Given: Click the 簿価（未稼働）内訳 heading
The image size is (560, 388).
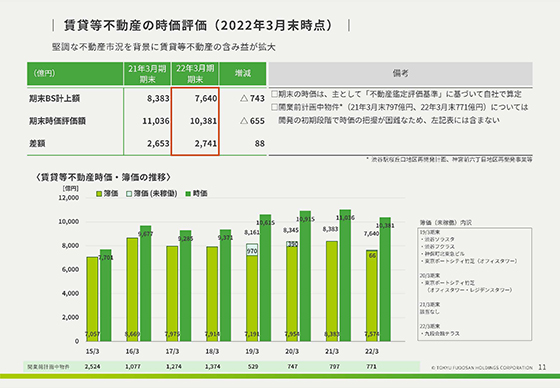Looking at the screenshot, I should tap(445, 223).
